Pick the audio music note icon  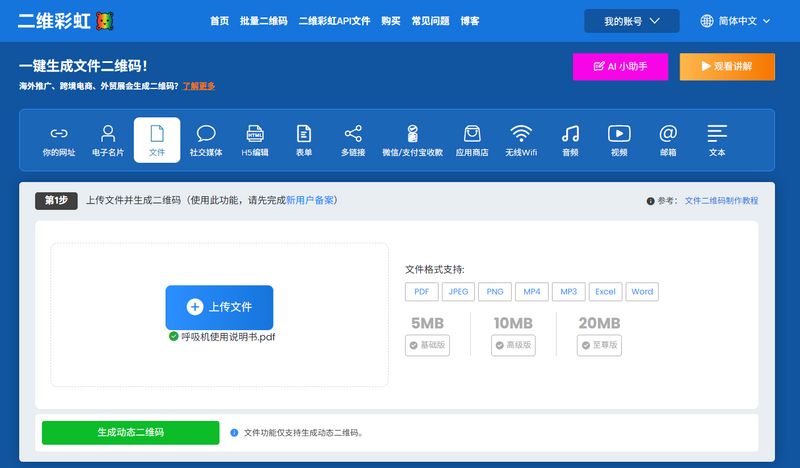point(570,140)
